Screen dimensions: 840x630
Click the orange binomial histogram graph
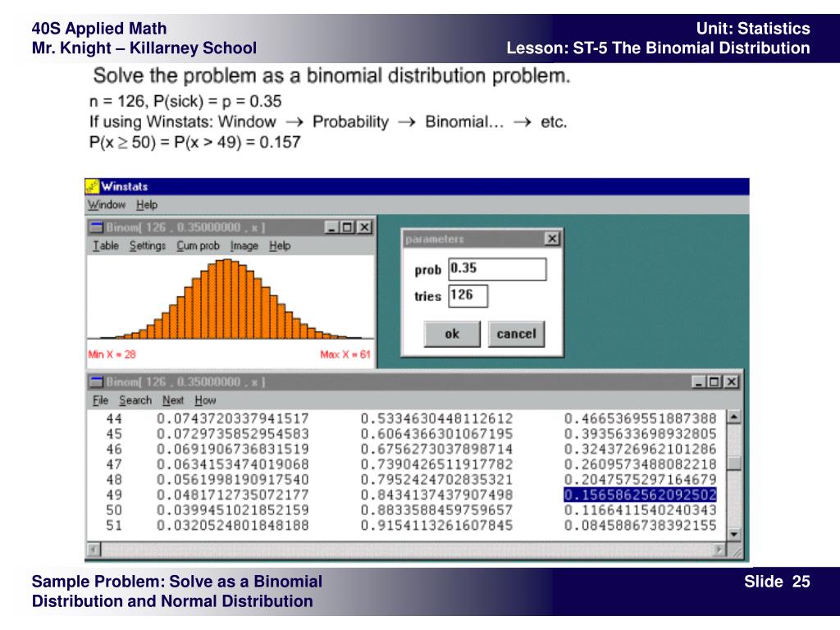pos(231,299)
